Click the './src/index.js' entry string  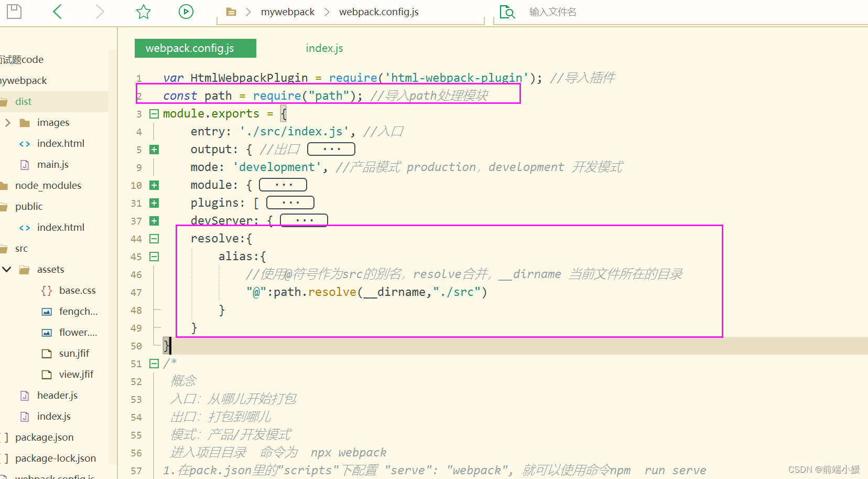click(x=294, y=131)
